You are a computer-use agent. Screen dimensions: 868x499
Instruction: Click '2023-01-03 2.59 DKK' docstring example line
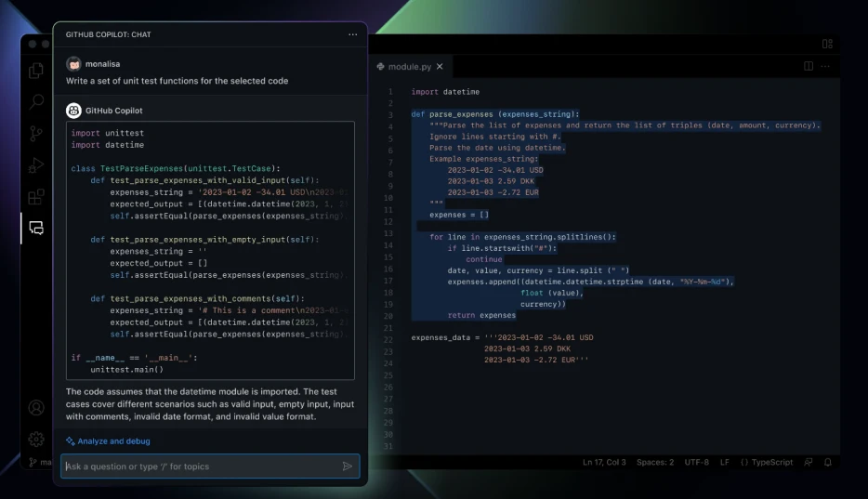pos(491,181)
